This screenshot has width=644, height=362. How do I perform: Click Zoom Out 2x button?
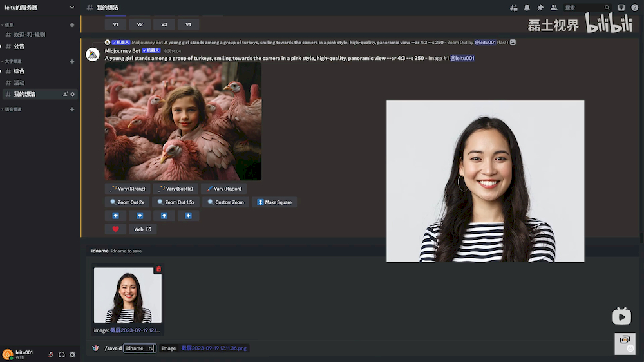click(x=127, y=202)
